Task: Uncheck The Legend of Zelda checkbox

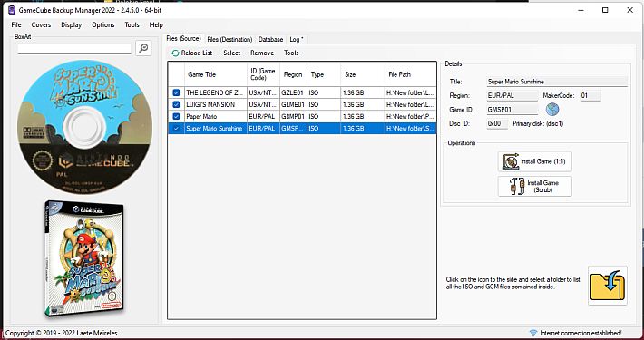Action: (x=176, y=92)
